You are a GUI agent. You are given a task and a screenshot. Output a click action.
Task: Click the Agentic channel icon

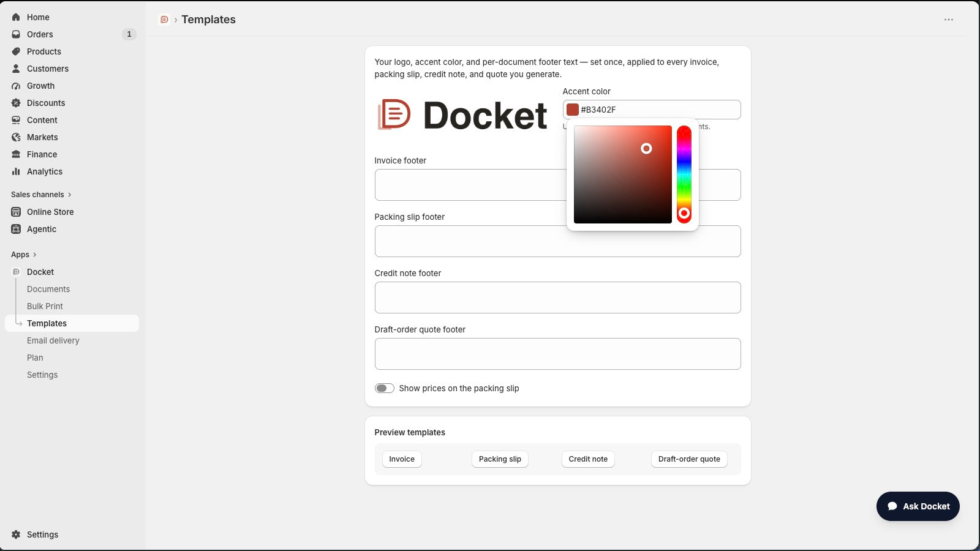coord(16,229)
